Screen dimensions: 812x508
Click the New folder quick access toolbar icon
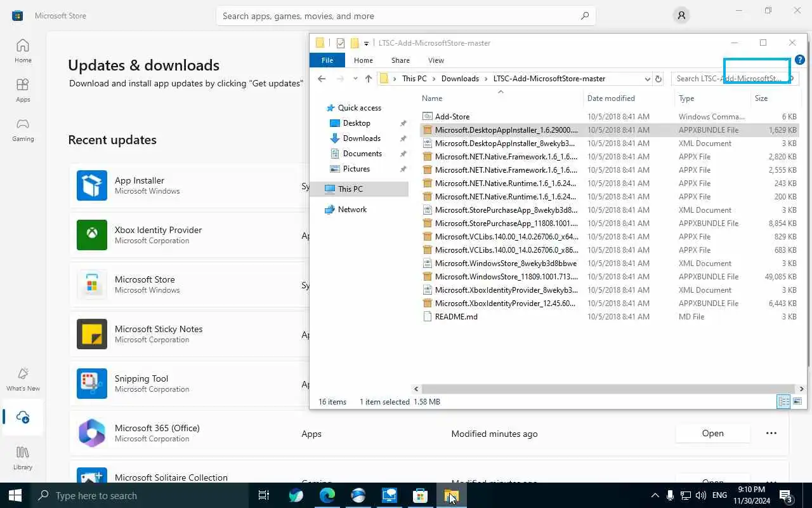click(x=355, y=43)
